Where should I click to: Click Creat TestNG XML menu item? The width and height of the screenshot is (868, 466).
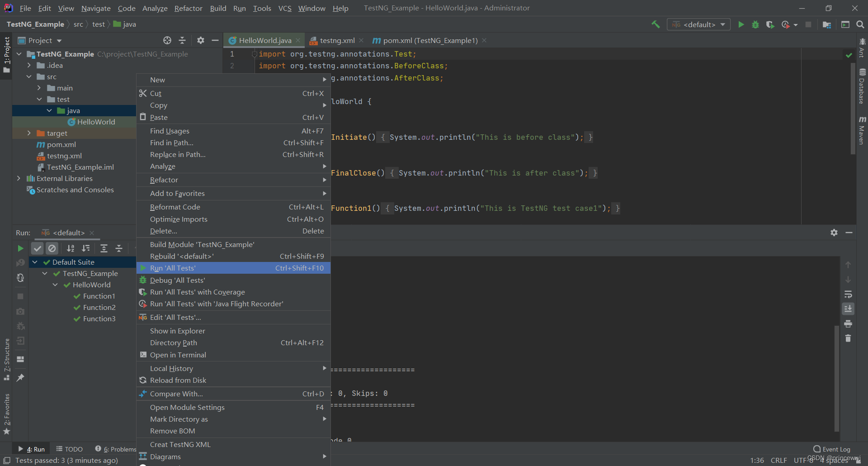click(x=233, y=444)
